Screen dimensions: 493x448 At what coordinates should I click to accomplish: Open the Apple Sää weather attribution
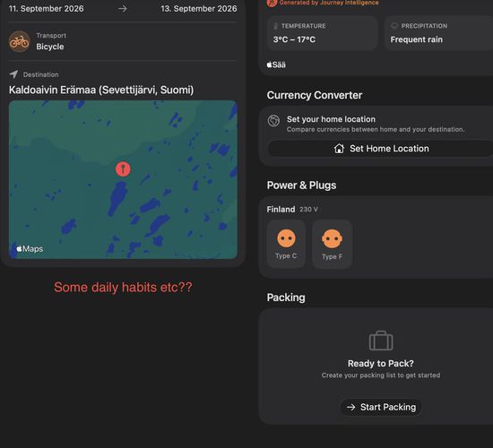point(276,65)
